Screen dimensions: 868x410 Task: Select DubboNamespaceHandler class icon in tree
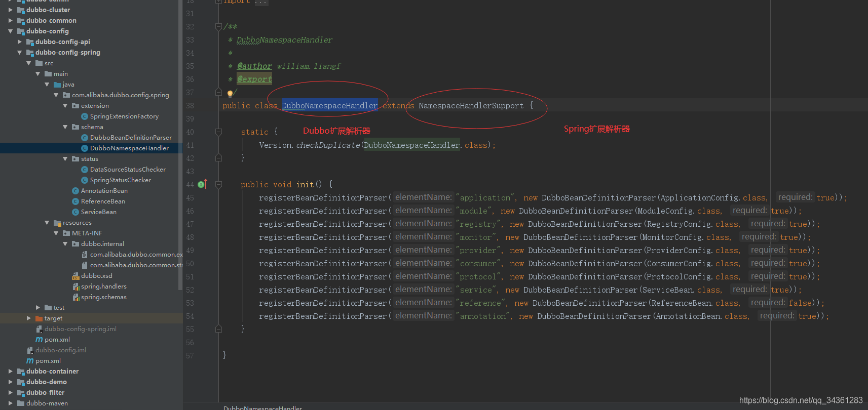coord(85,148)
